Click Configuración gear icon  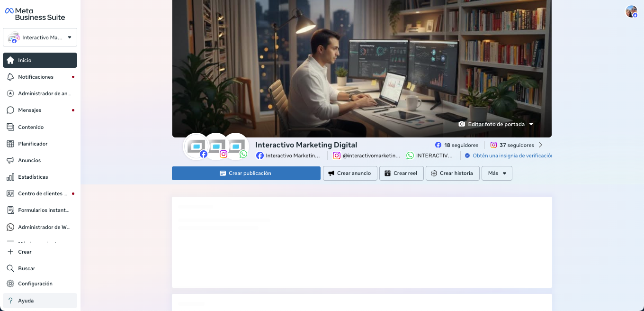pos(10,284)
